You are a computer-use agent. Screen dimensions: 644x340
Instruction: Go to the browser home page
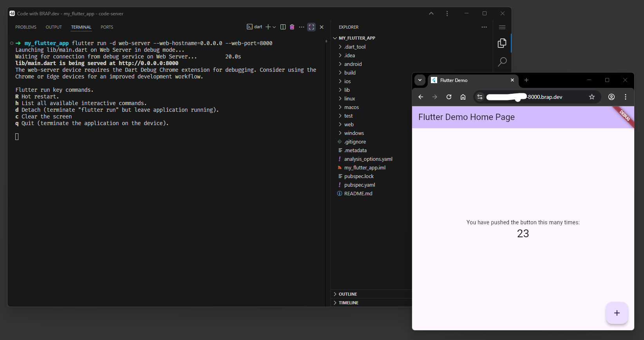tap(463, 97)
